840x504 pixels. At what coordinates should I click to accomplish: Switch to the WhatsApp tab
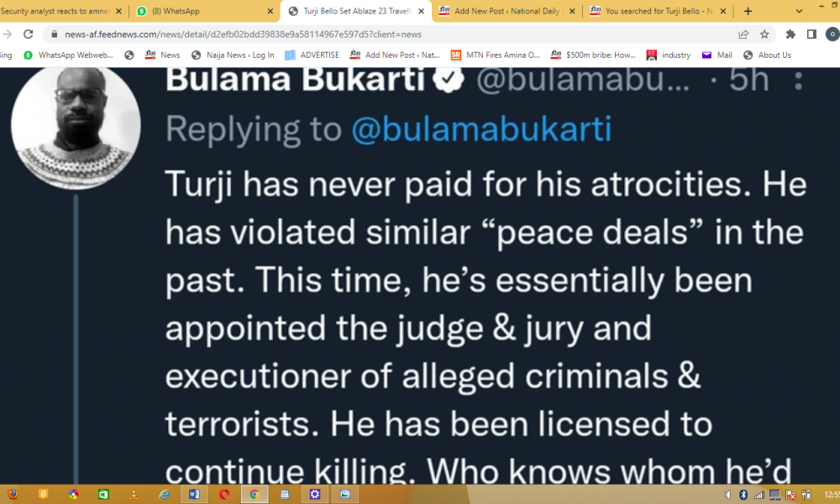click(x=202, y=12)
